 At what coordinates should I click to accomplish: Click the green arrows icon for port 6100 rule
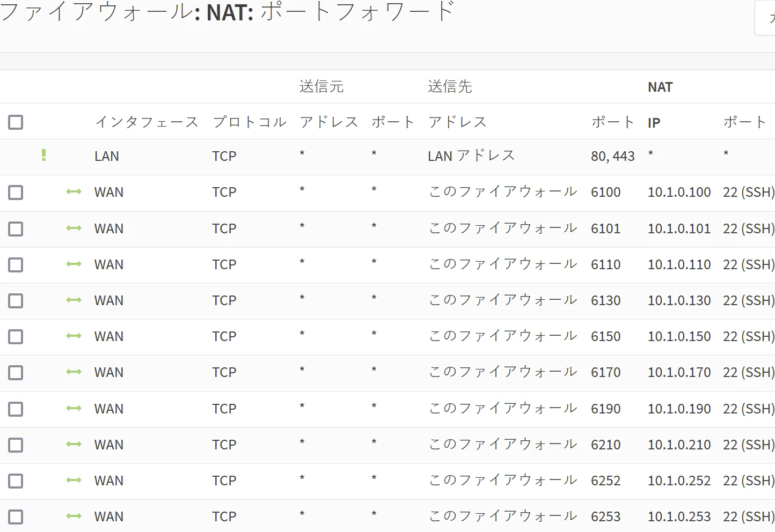[74, 191]
